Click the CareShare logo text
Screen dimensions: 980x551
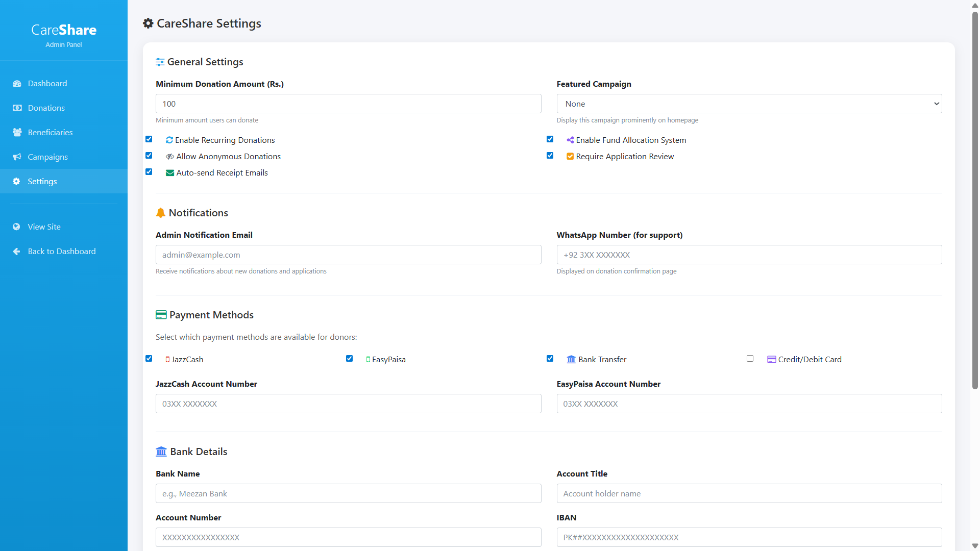pos(64,30)
